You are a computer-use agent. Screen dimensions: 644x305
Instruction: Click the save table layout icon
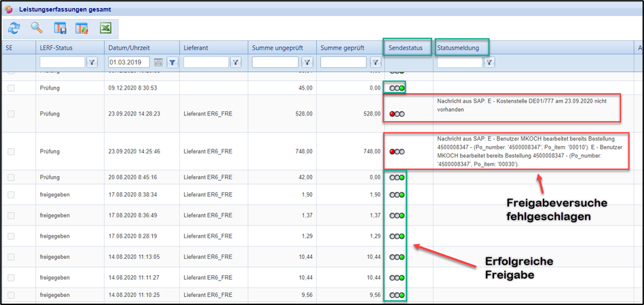tap(60, 29)
